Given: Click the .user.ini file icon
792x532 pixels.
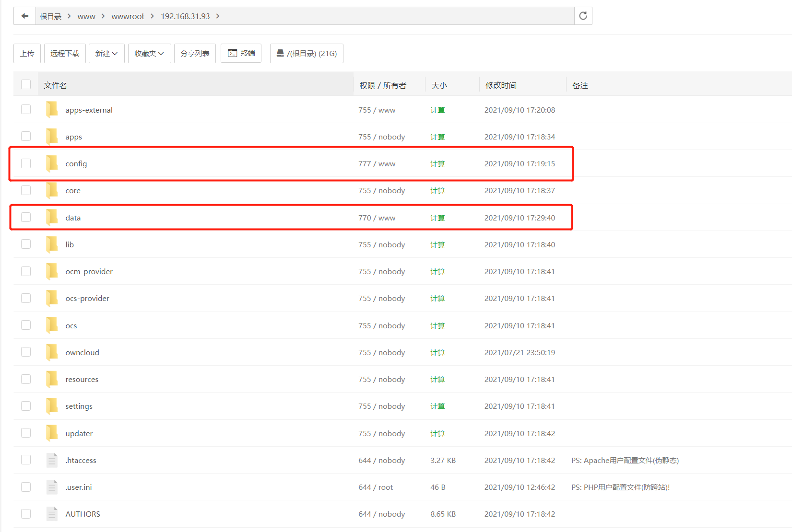Looking at the screenshot, I should 52,487.
